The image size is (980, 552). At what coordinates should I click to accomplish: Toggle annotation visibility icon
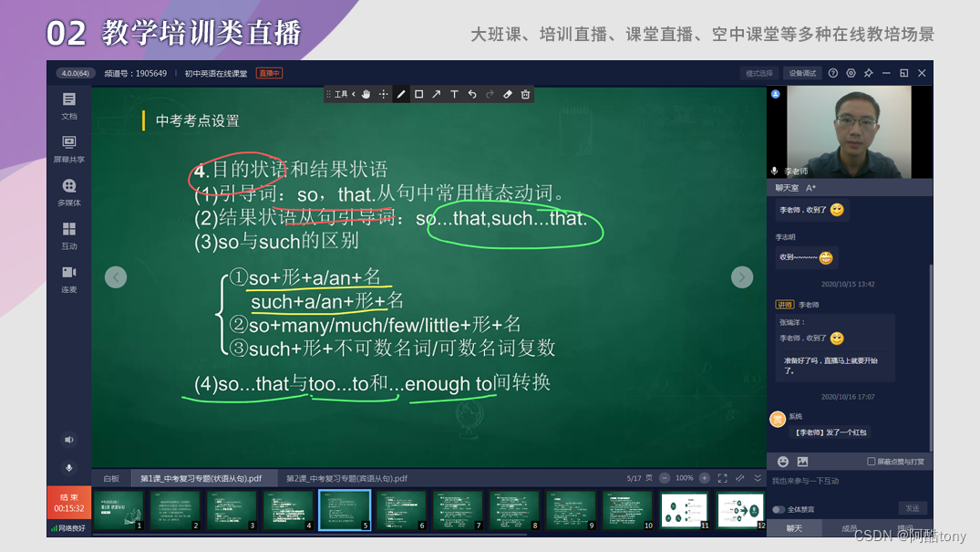click(740, 478)
